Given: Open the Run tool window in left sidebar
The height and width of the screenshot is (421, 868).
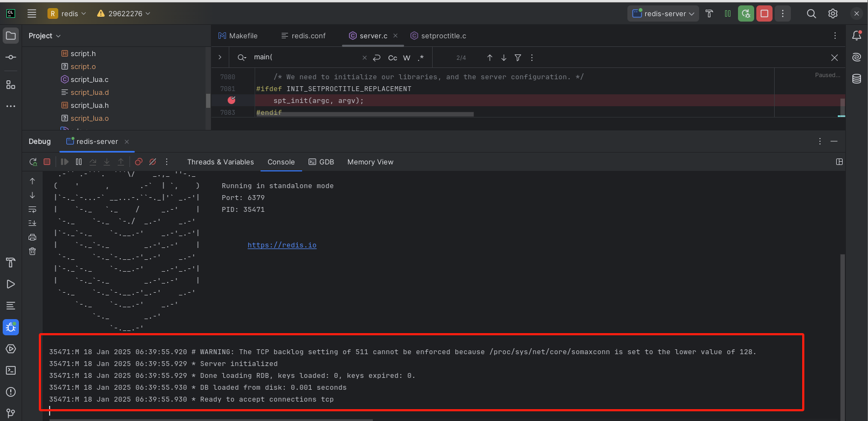Looking at the screenshot, I should pyautogui.click(x=11, y=284).
